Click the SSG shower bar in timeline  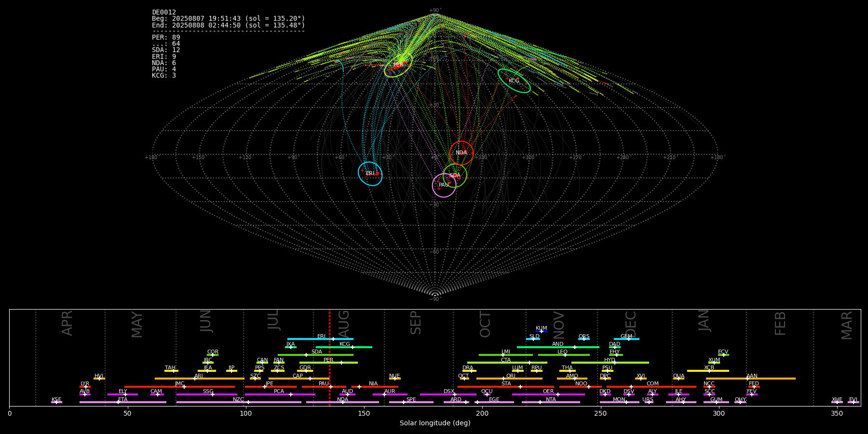click(207, 394)
